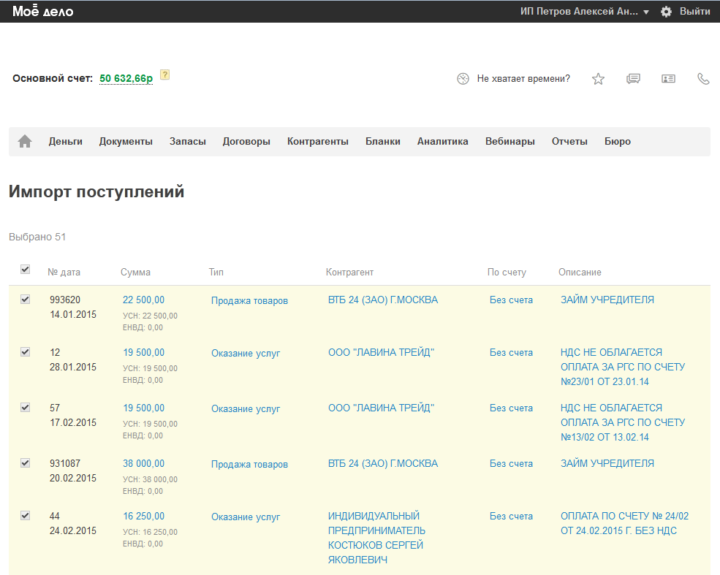Open "Без счета" selector for 28.01.2015 row
Screen dimensions: 720x575
coord(511,353)
